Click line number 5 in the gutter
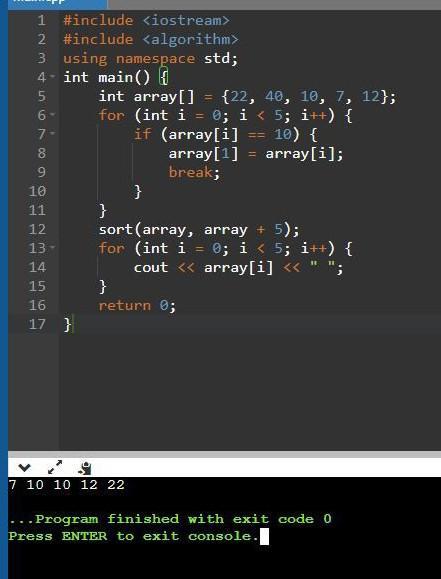This screenshot has height=579, width=441. pyautogui.click(x=42, y=96)
